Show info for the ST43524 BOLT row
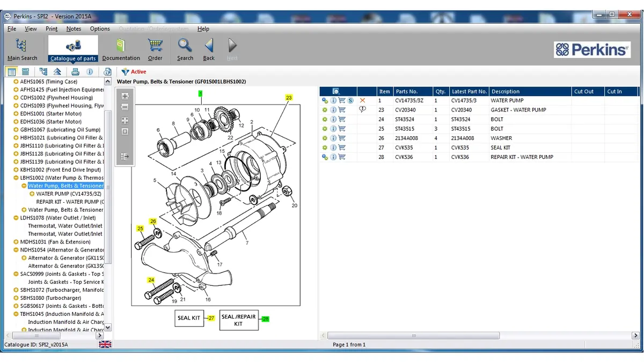Viewport: 644px width, 362px height. click(333, 120)
